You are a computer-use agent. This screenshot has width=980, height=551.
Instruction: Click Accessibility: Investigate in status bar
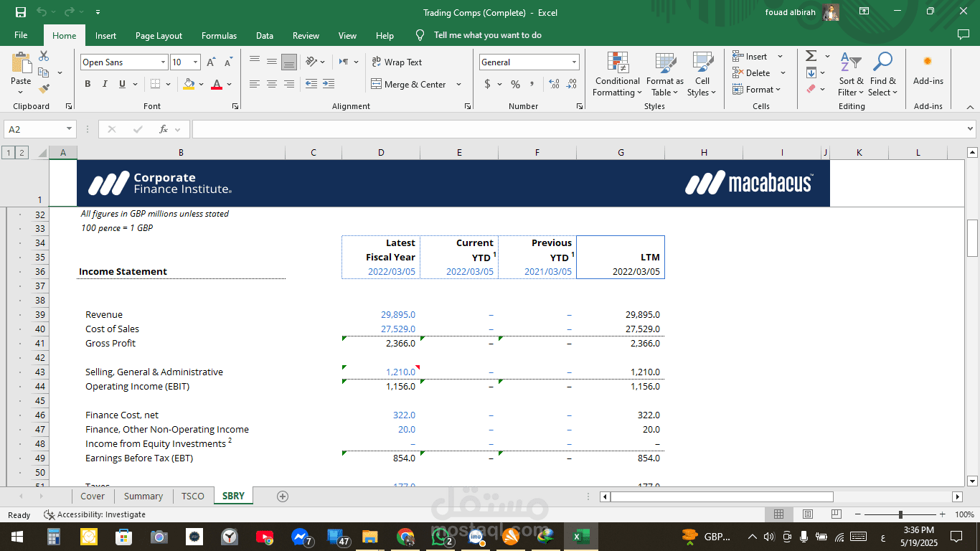[x=94, y=514]
